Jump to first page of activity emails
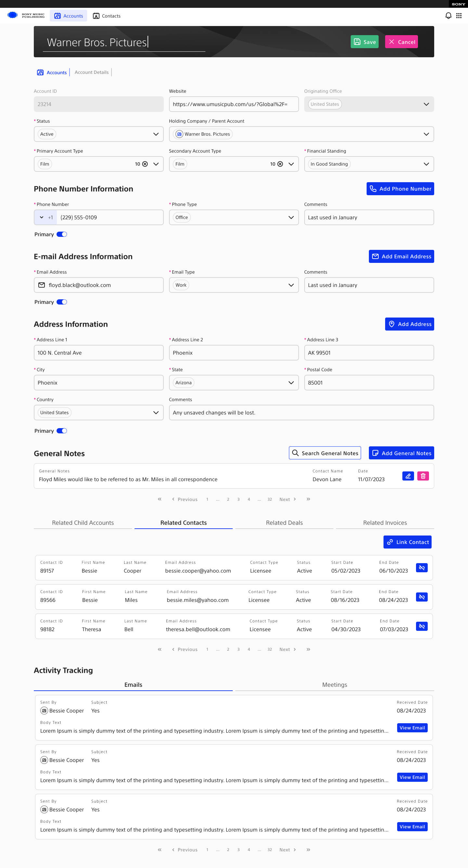468x868 pixels. pos(160,850)
